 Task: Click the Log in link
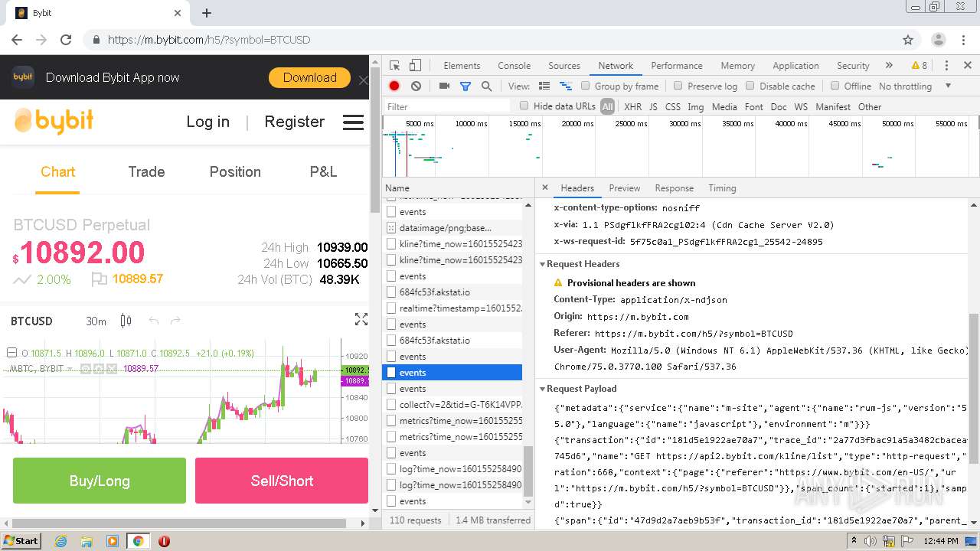pos(207,122)
